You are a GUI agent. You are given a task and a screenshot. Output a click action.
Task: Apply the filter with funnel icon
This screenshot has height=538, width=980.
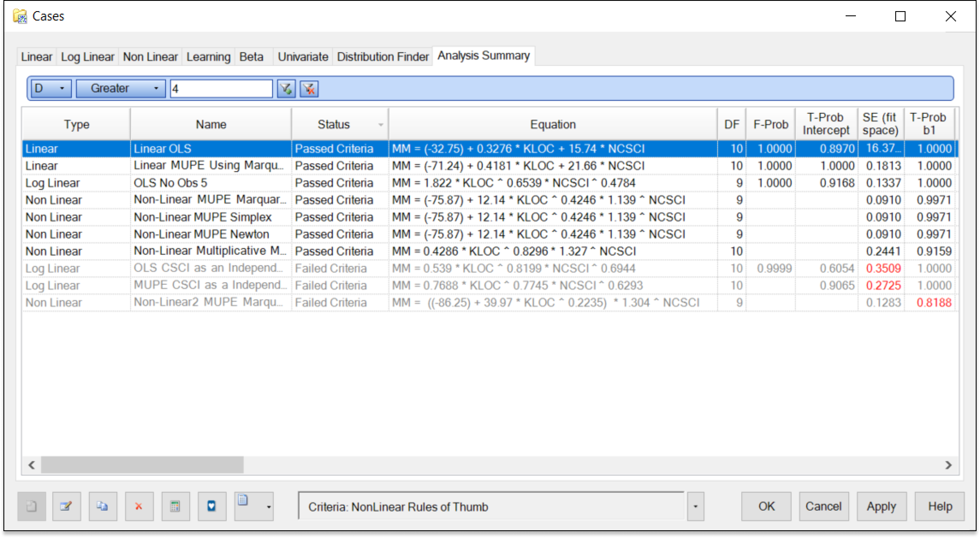pos(286,89)
